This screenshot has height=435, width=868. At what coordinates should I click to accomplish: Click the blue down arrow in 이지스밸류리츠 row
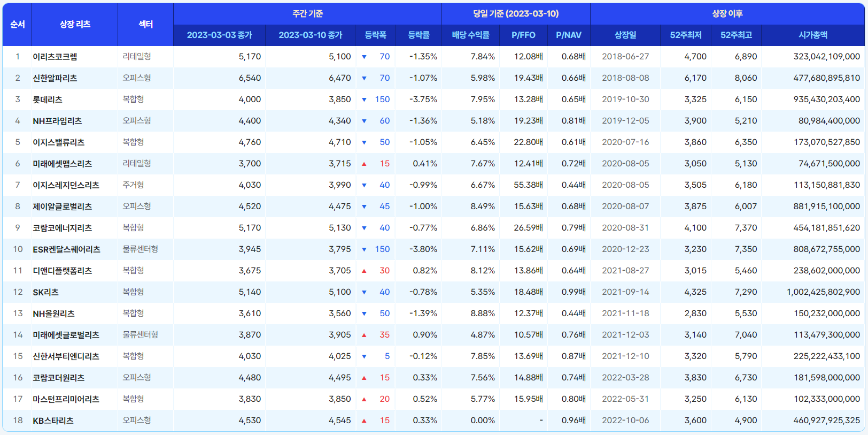coord(364,142)
